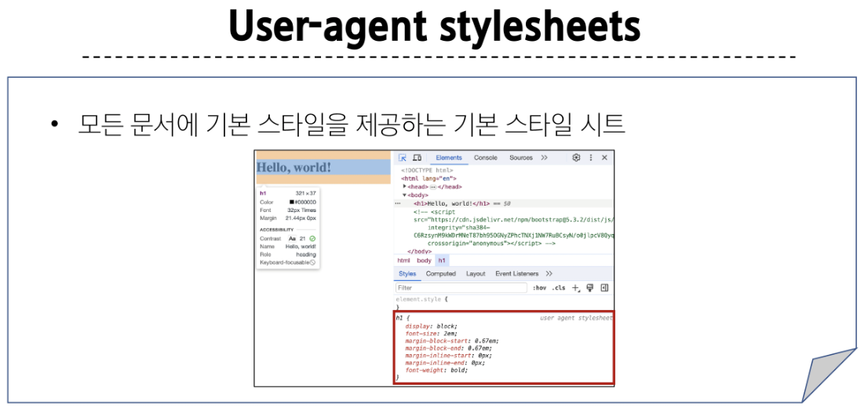Open the DevTools three-dot customize menu
The height and width of the screenshot is (413, 868).
(591, 158)
